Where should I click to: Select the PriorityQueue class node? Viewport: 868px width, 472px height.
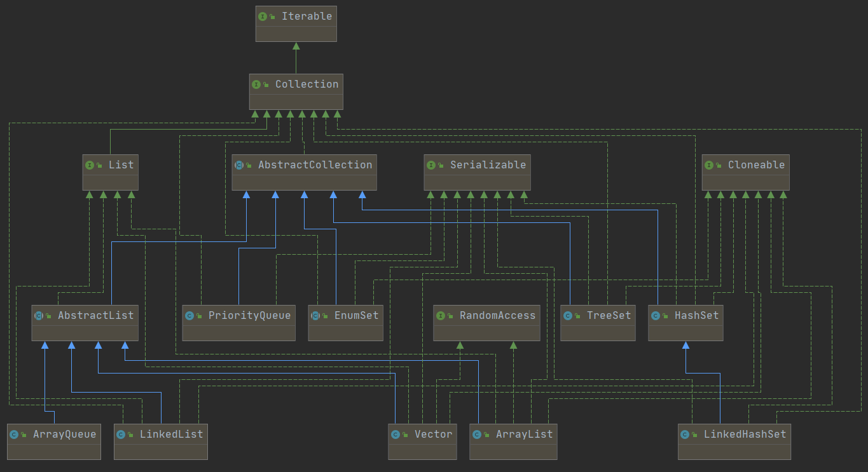tap(239, 323)
